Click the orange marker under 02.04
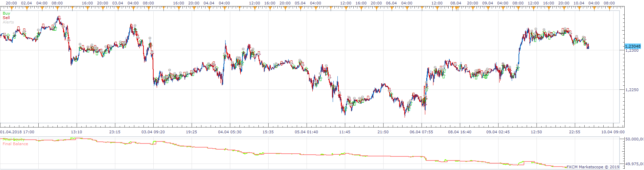This screenshot has height=170, width=644. (27, 8)
